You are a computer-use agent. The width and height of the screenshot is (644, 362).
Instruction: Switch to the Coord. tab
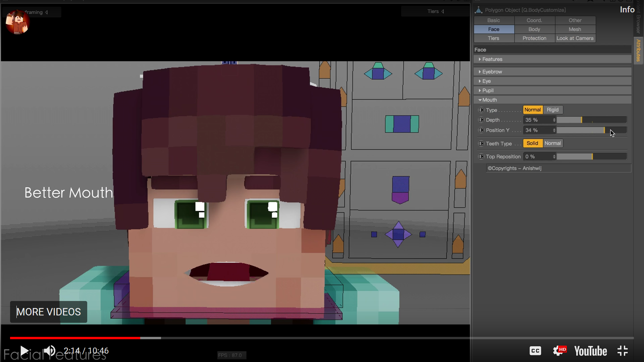click(x=534, y=20)
